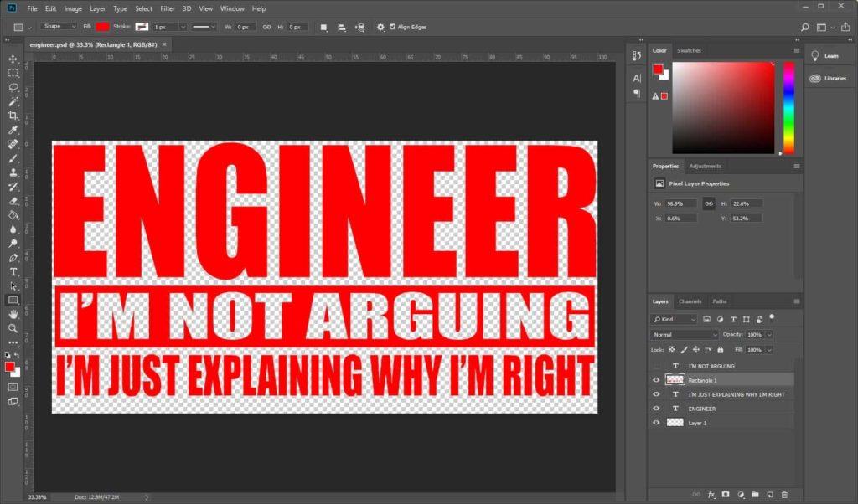Open the gear path options menu
This screenshot has height=504, width=858.
click(380, 27)
